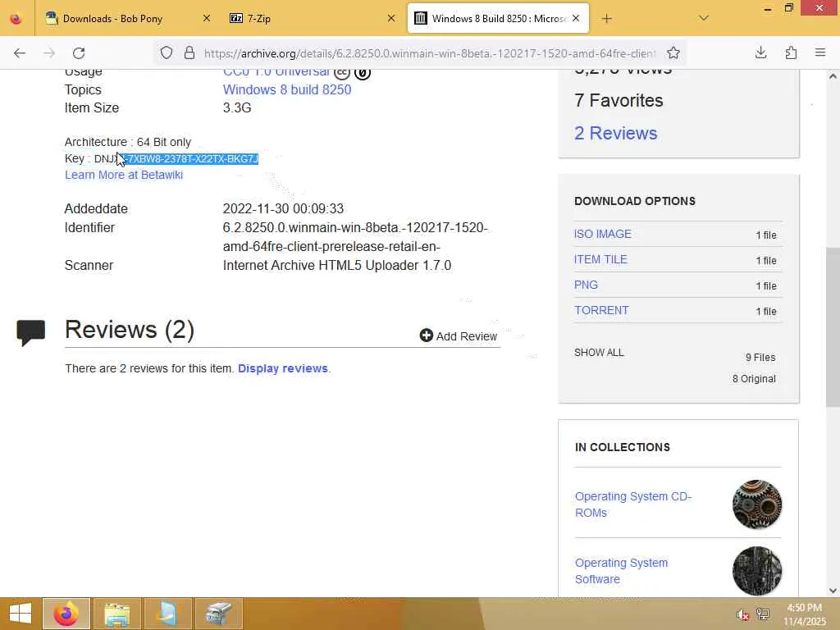Click the muted volume tray icon
Viewport: 840px width, 630px height.
tap(742, 614)
